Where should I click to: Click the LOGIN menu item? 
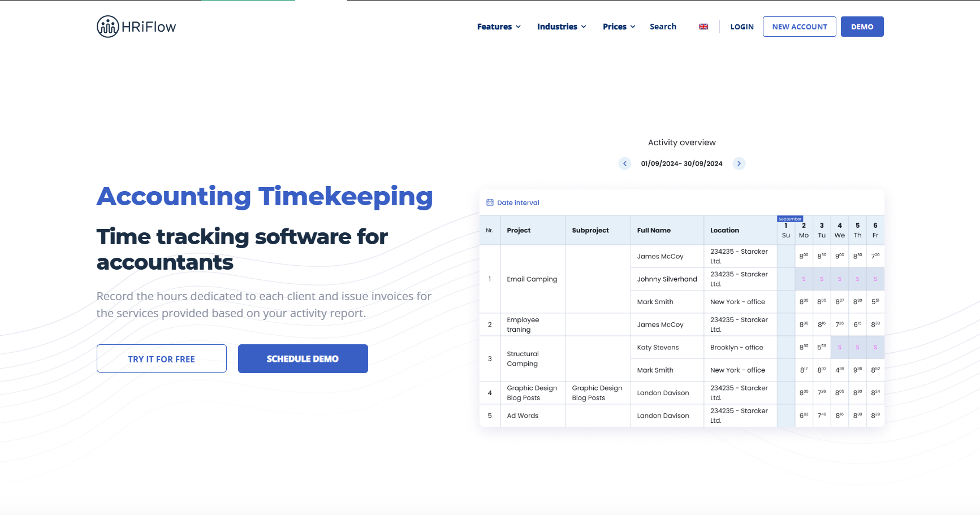(x=741, y=26)
